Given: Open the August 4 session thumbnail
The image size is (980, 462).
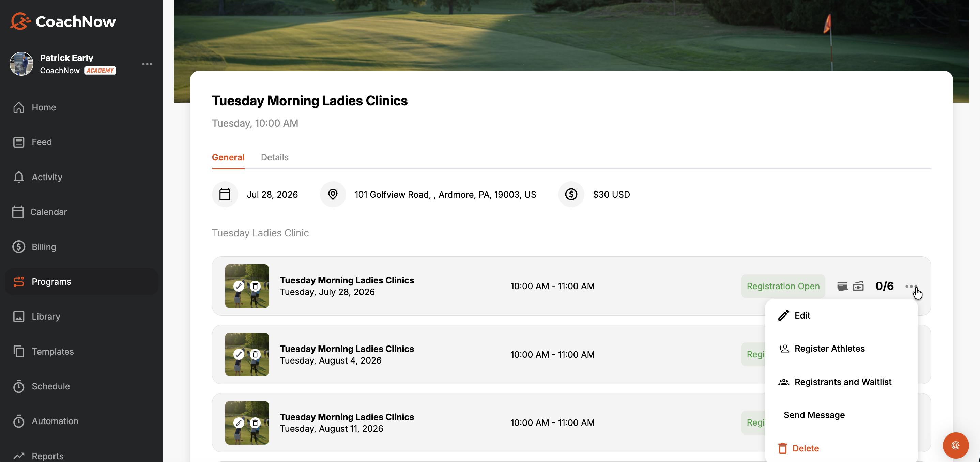Looking at the screenshot, I should coord(247,354).
